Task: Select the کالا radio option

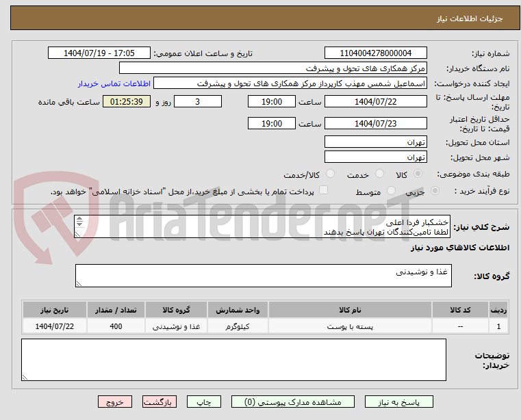Action: (x=416, y=174)
